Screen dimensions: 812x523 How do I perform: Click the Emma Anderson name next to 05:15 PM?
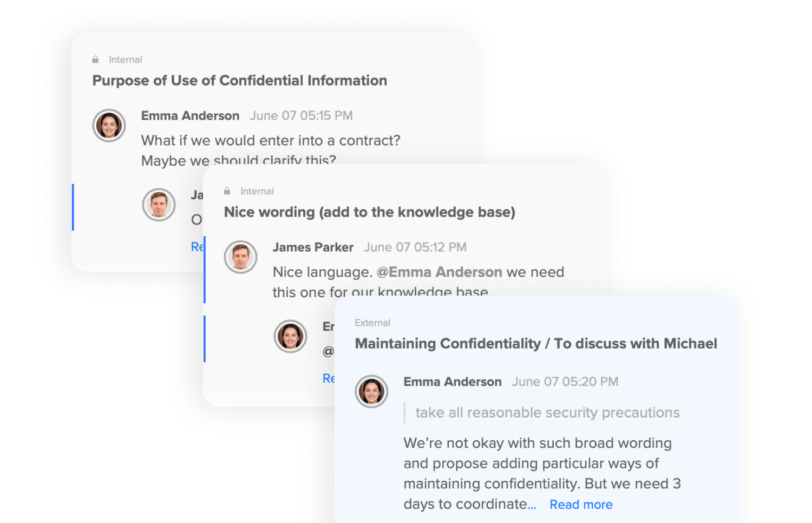(190, 116)
